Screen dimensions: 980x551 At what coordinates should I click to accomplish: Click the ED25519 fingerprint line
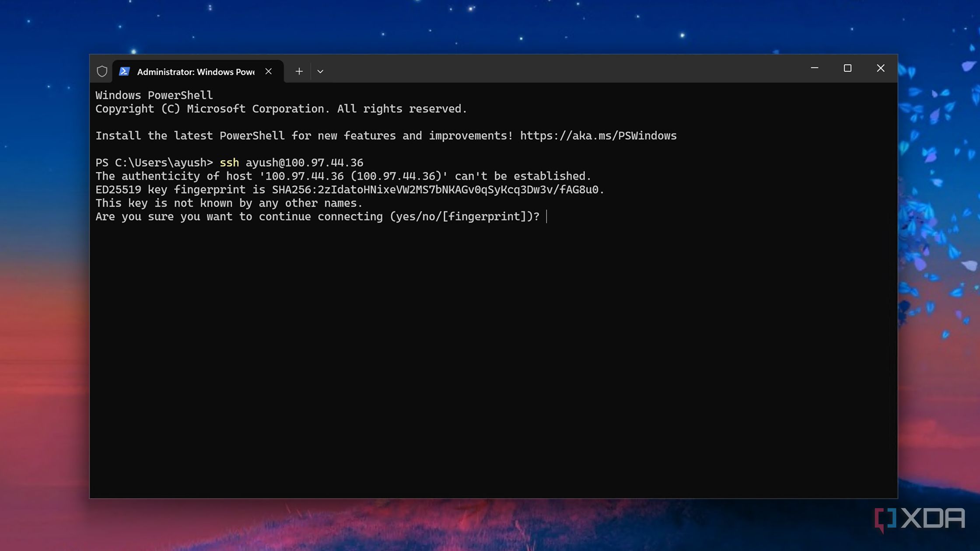[x=350, y=189]
